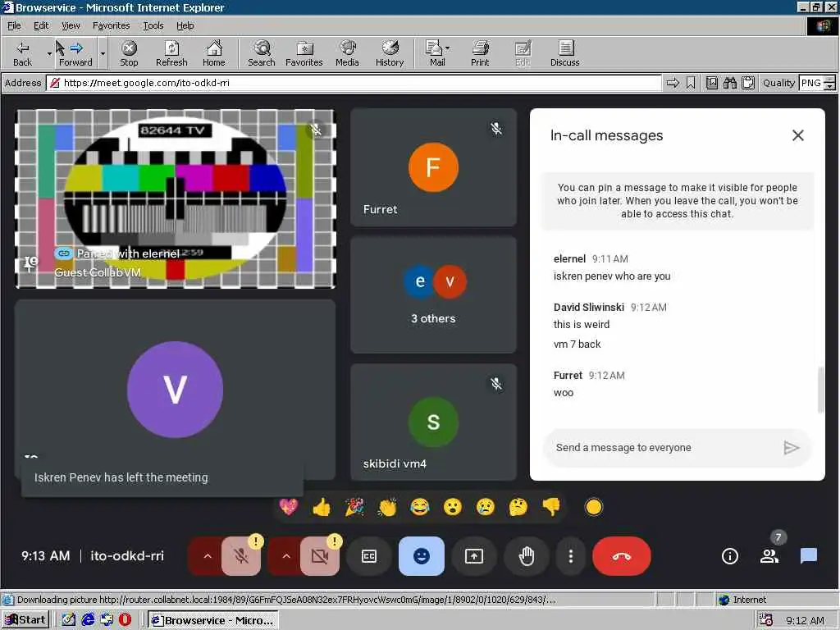This screenshot has height=630, width=840.
Task: Open meeting details info button
Action: pyautogui.click(x=729, y=556)
